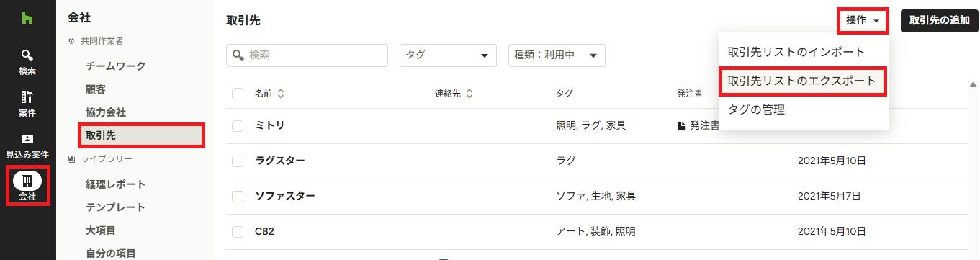Choose 取引先リストのインポート menu item
Screen dimensions: 980x260
pos(796,52)
